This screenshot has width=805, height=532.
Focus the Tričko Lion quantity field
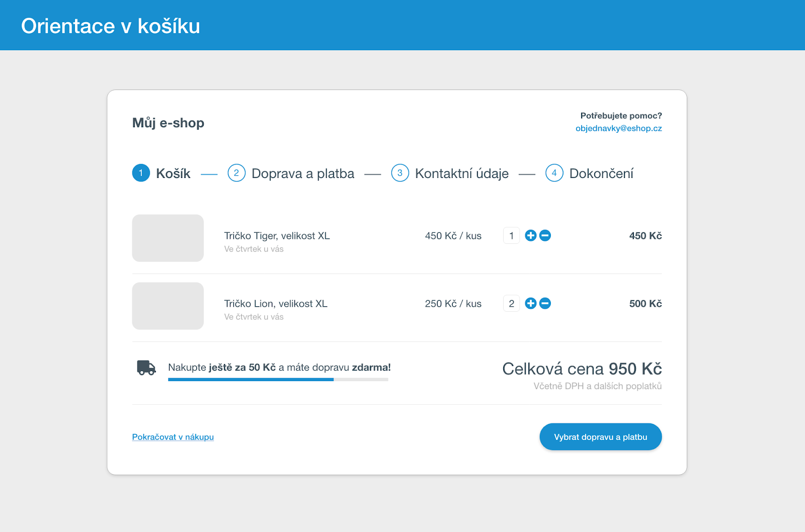(x=512, y=303)
